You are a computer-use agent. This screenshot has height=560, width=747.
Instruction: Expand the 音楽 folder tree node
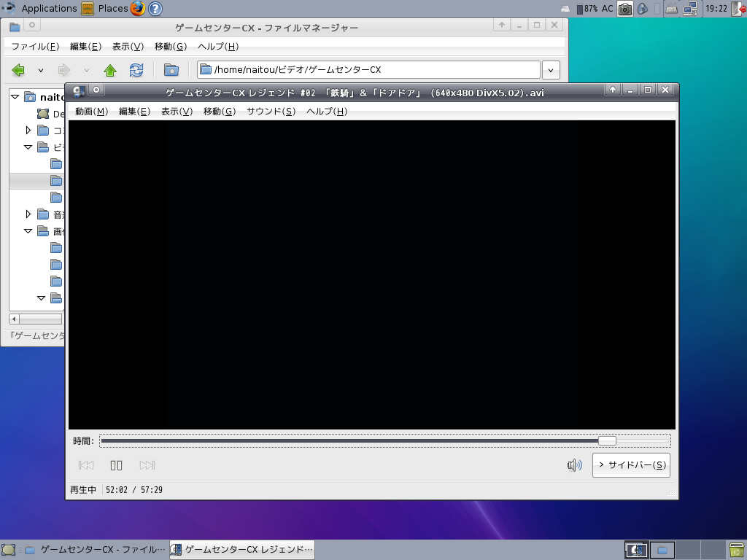(28, 214)
